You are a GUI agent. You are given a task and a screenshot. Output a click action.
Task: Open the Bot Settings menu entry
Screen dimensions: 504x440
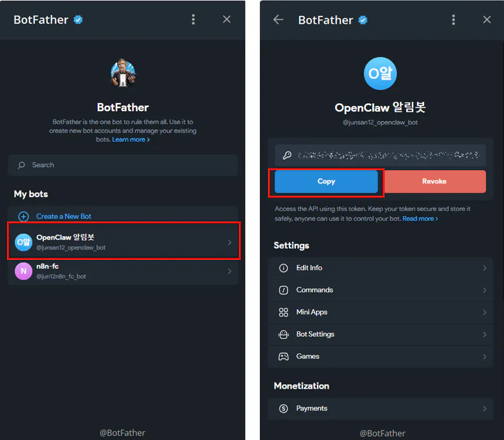pyautogui.click(x=315, y=335)
